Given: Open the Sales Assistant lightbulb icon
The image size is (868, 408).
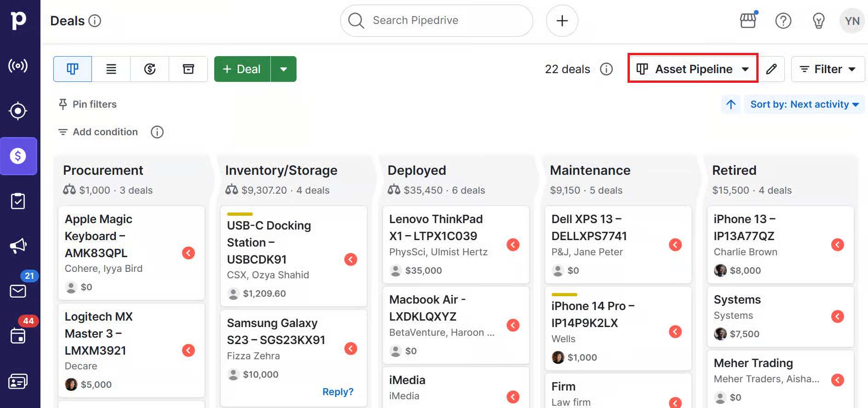Looking at the screenshot, I should (x=818, y=21).
